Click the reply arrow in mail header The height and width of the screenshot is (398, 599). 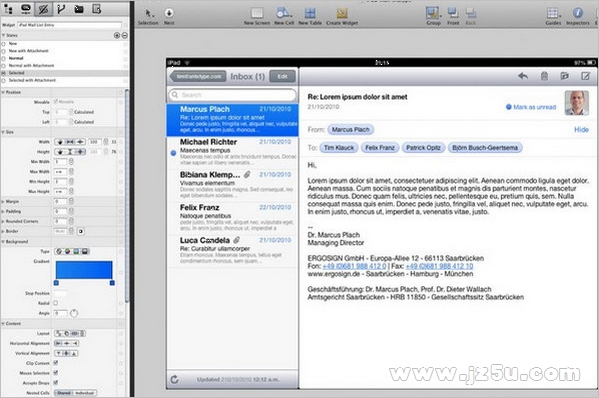tap(523, 76)
